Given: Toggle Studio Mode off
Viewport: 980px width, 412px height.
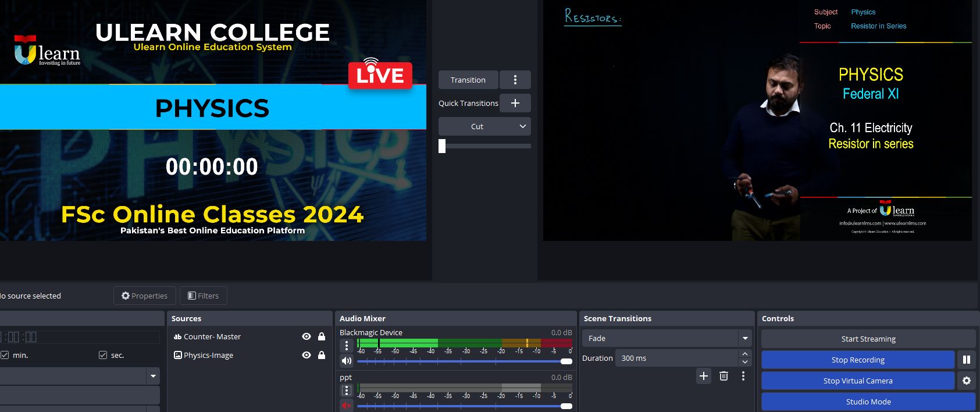Looking at the screenshot, I should tap(868, 402).
